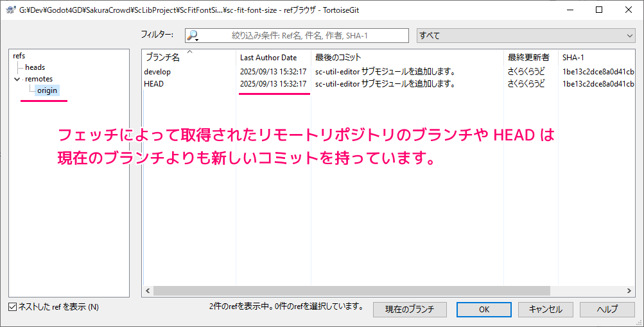The image size is (644, 327).
Task: Sort by the ブランチ名 column header
Action: 163,58
